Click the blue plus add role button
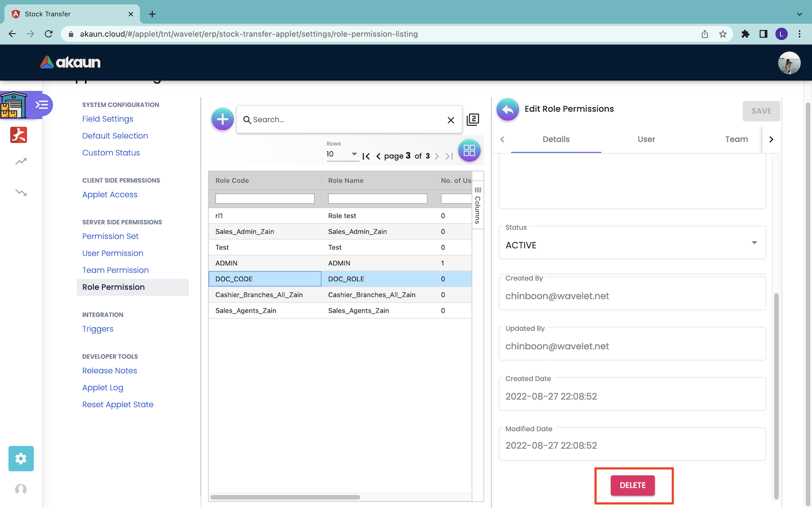 point(222,119)
